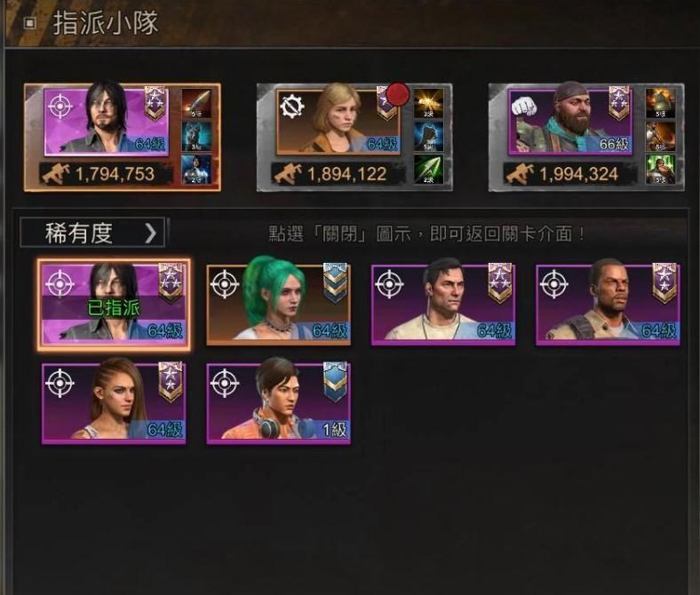
Task: Open the 稀有度 sort dropdown
Action: (x=93, y=233)
